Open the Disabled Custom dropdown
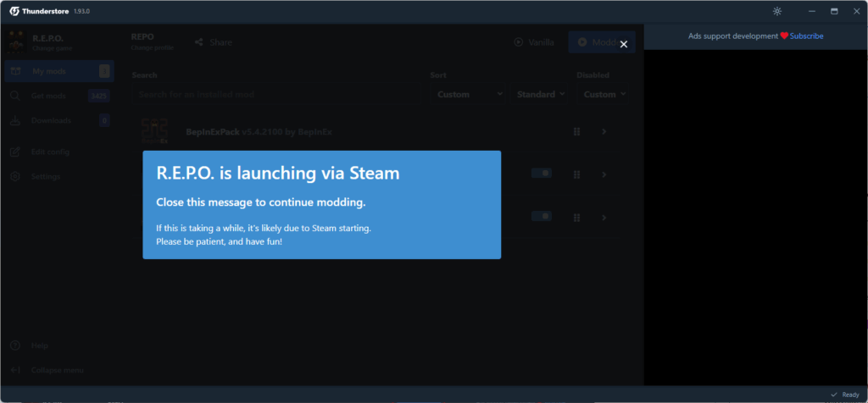The width and height of the screenshot is (868, 403). click(603, 94)
